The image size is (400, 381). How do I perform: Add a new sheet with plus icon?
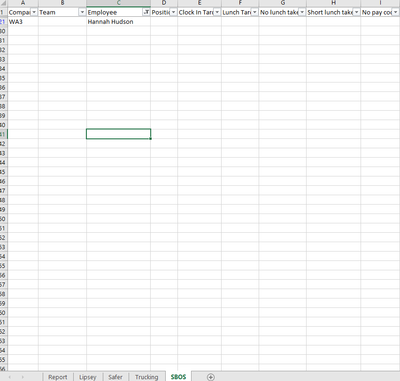(211, 377)
